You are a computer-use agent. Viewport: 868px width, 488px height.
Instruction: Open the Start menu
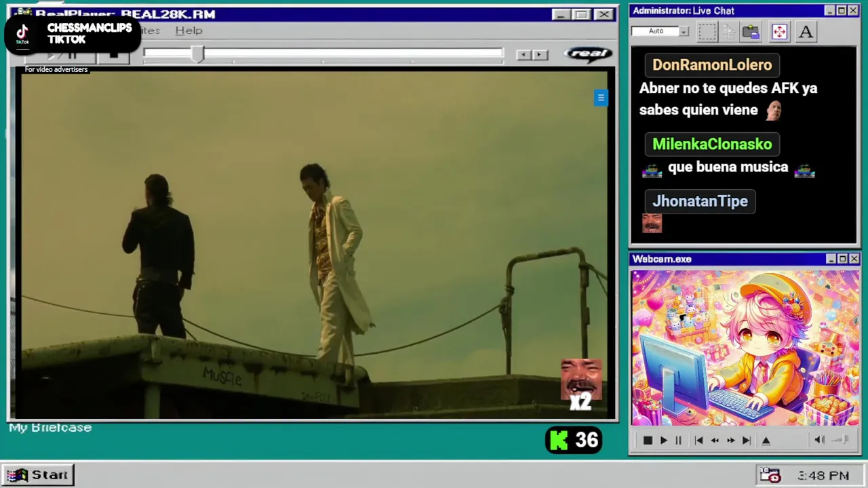38,475
